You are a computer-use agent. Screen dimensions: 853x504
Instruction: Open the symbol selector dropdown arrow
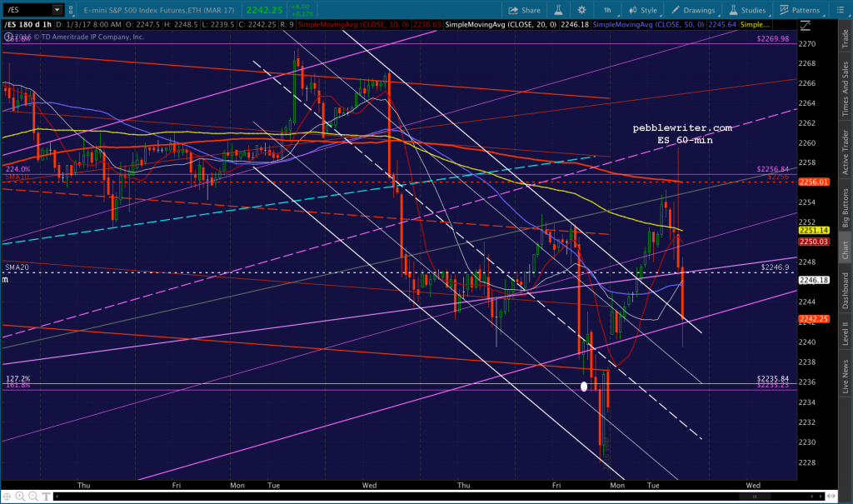(x=57, y=10)
